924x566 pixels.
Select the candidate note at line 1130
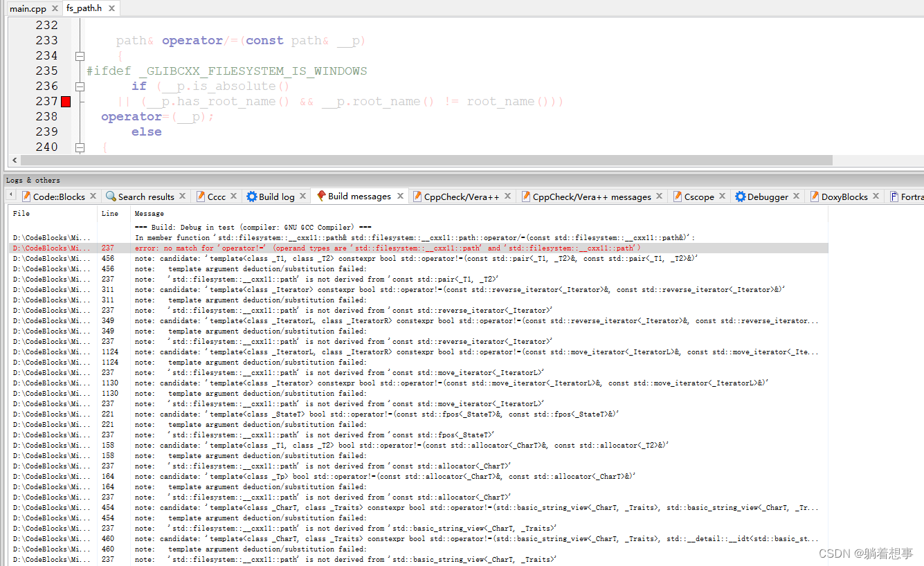418,383
